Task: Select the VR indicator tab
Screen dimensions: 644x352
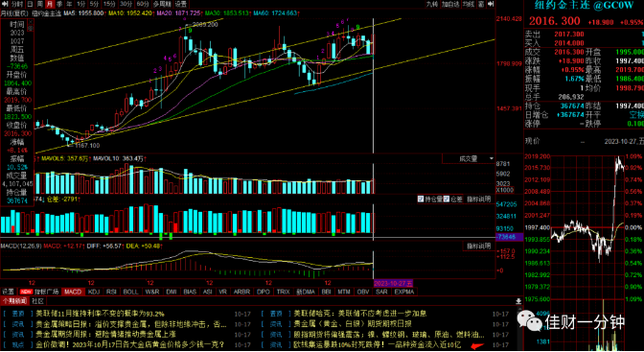Action: point(222,292)
